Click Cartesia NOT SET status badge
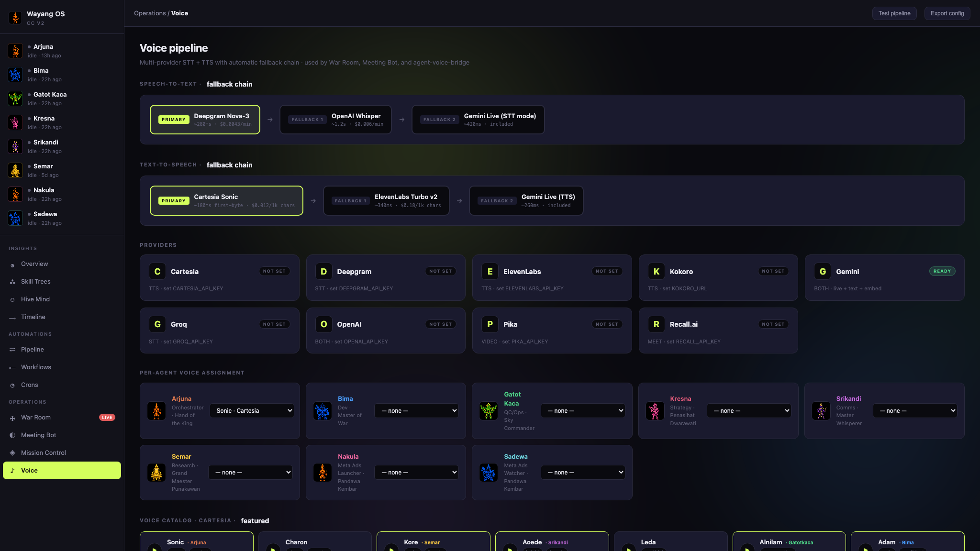 coord(274,271)
